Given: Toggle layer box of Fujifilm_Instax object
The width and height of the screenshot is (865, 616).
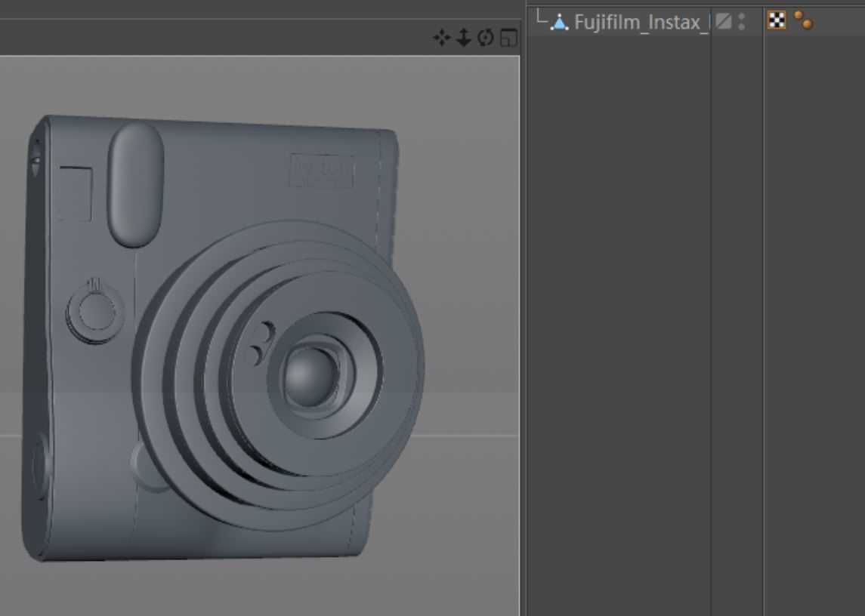Looking at the screenshot, I should 723,21.
